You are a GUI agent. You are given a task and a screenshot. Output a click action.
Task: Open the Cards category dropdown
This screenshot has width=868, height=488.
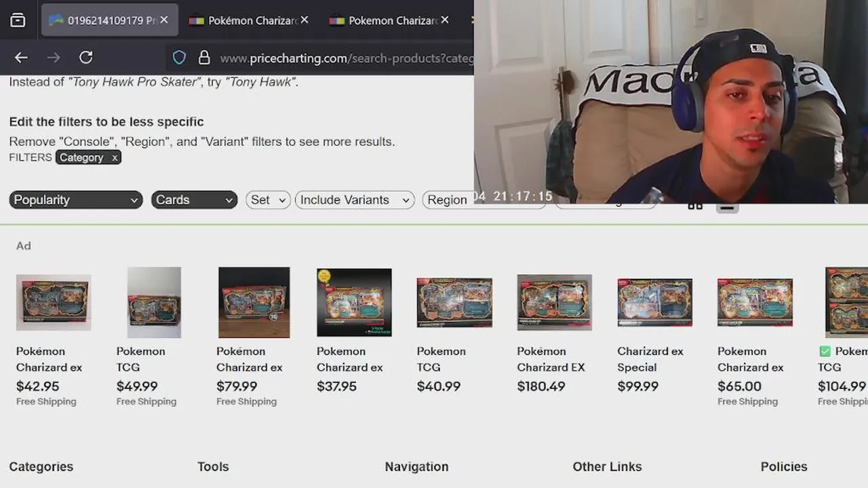tap(194, 200)
